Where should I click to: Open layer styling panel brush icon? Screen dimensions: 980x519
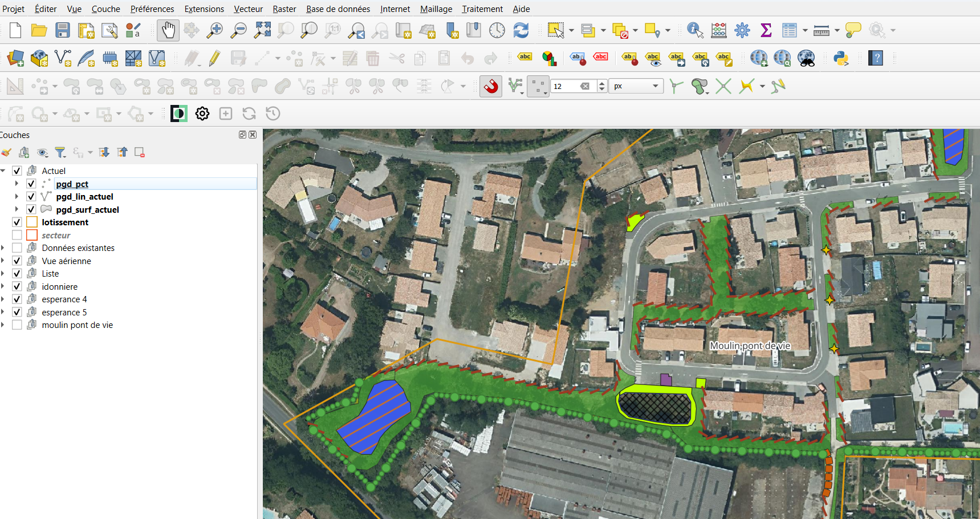coord(6,152)
